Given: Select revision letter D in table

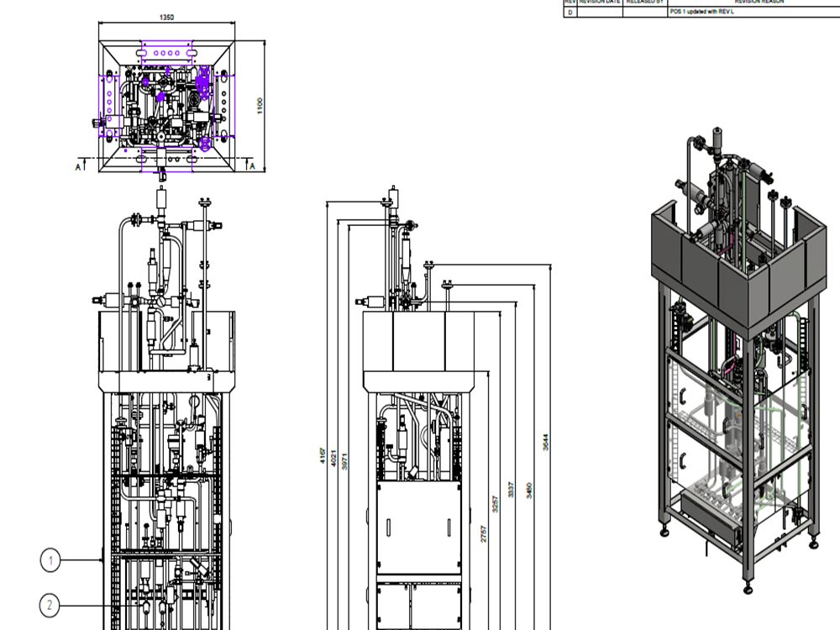Looking at the screenshot, I should click(570, 12).
